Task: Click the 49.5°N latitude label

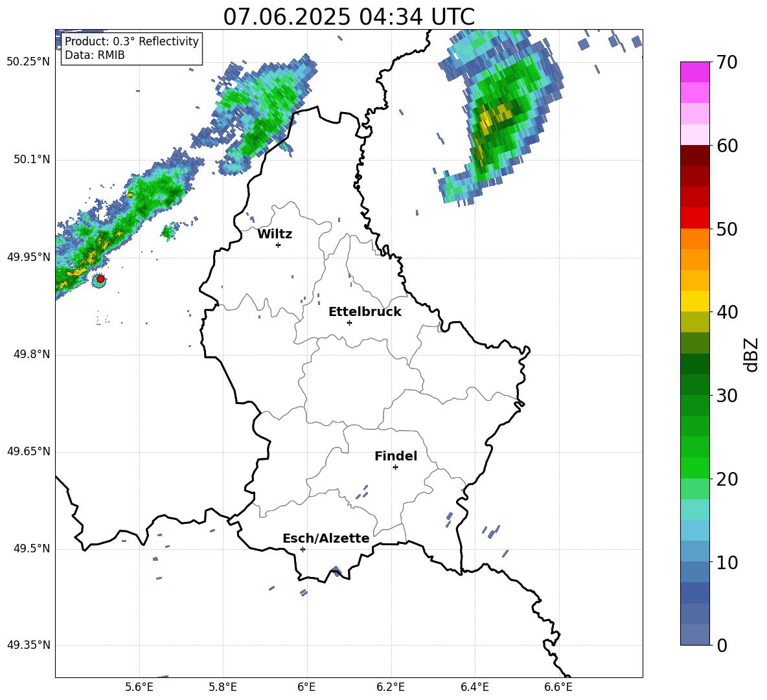Action: pos(32,548)
